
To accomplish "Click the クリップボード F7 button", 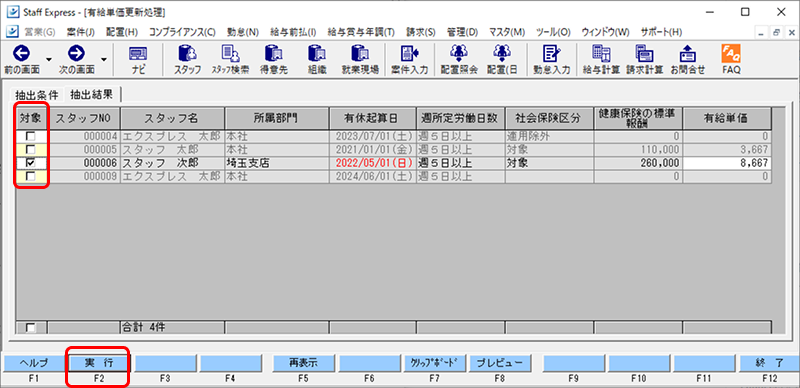I will 434,363.
